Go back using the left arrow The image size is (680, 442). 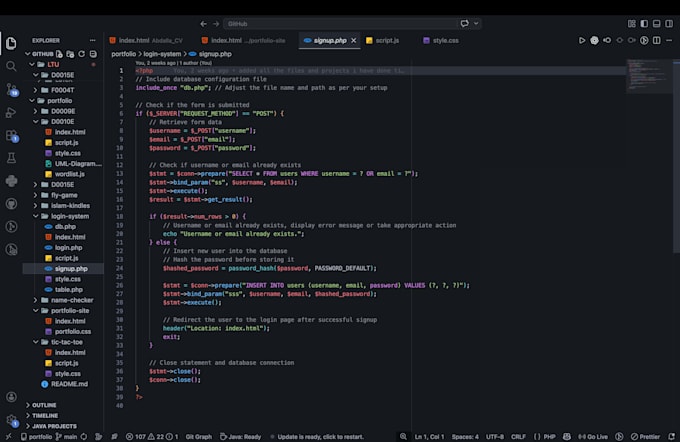click(x=203, y=24)
